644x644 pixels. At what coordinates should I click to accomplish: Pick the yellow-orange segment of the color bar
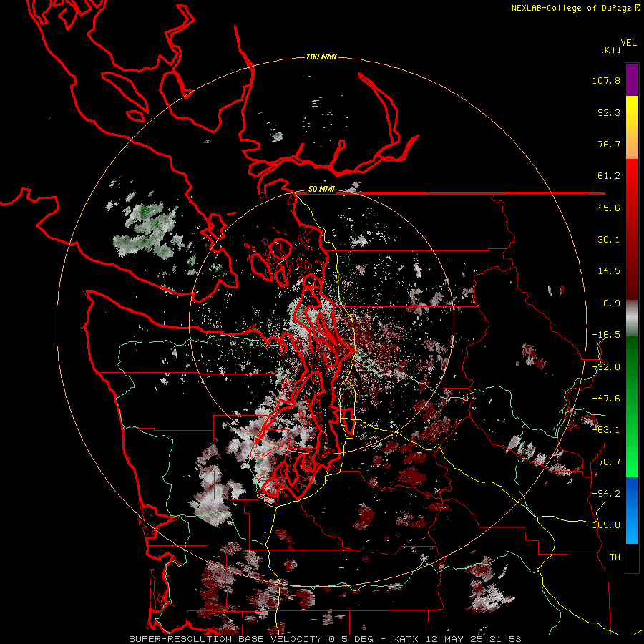click(x=632, y=127)
